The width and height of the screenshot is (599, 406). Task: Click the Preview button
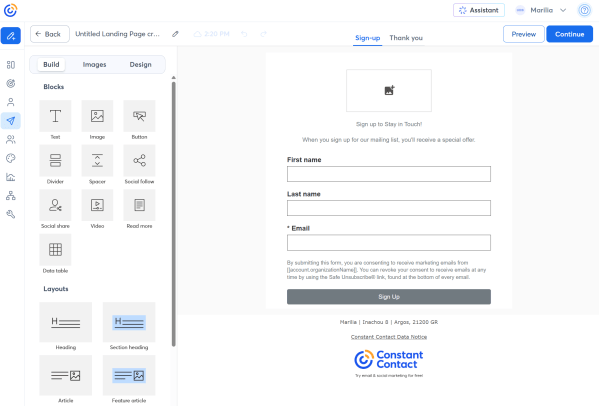[x=524, y=34]
